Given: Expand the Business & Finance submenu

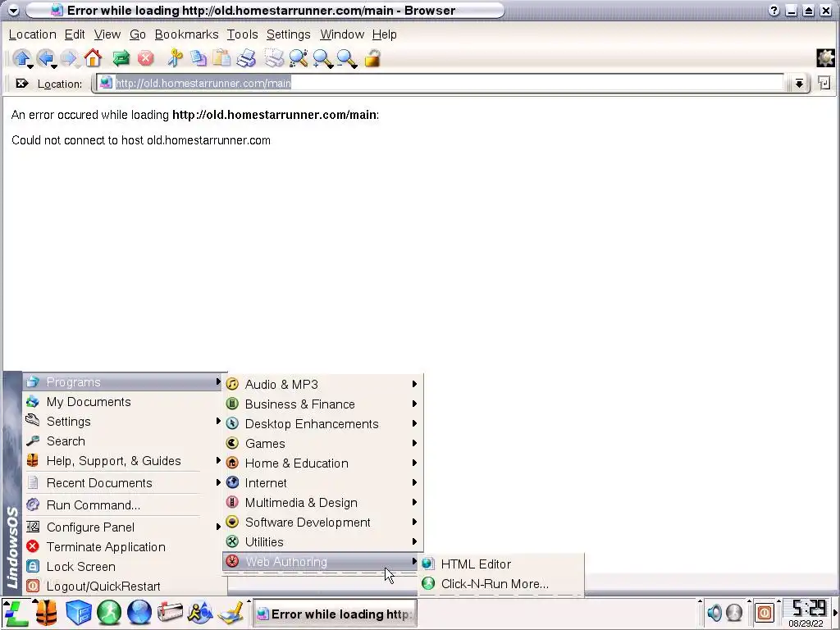Looking at the screenshot, I should (x=322, y=404).
